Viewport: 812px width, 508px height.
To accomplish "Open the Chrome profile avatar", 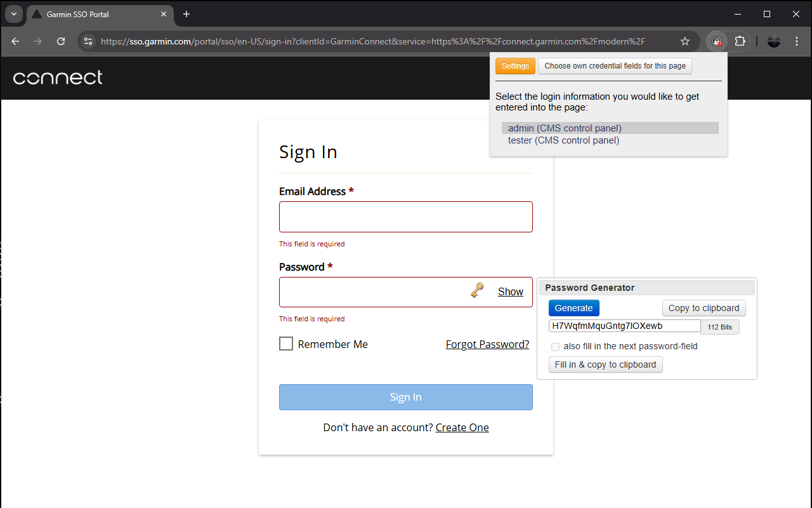I will tap(774, 41).
